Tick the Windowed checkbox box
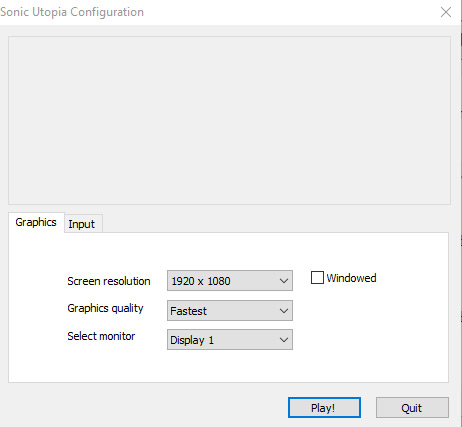 (x=317, y=277)
